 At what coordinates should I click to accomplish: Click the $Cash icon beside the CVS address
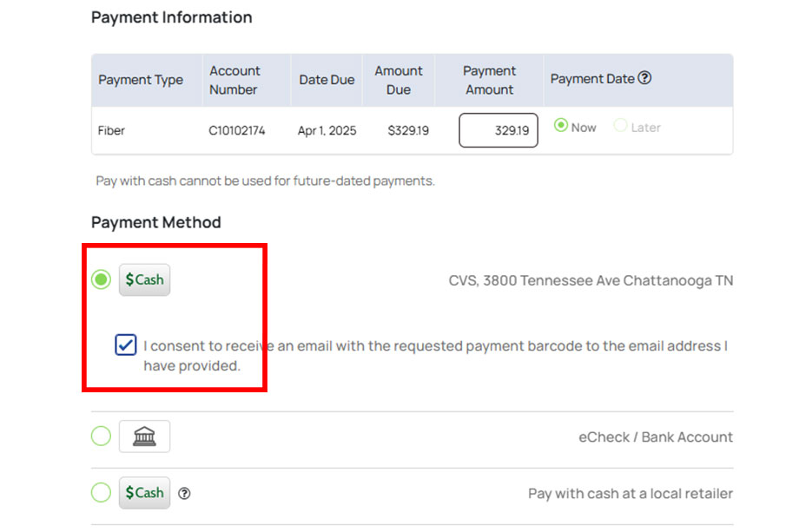pos(144,279)
